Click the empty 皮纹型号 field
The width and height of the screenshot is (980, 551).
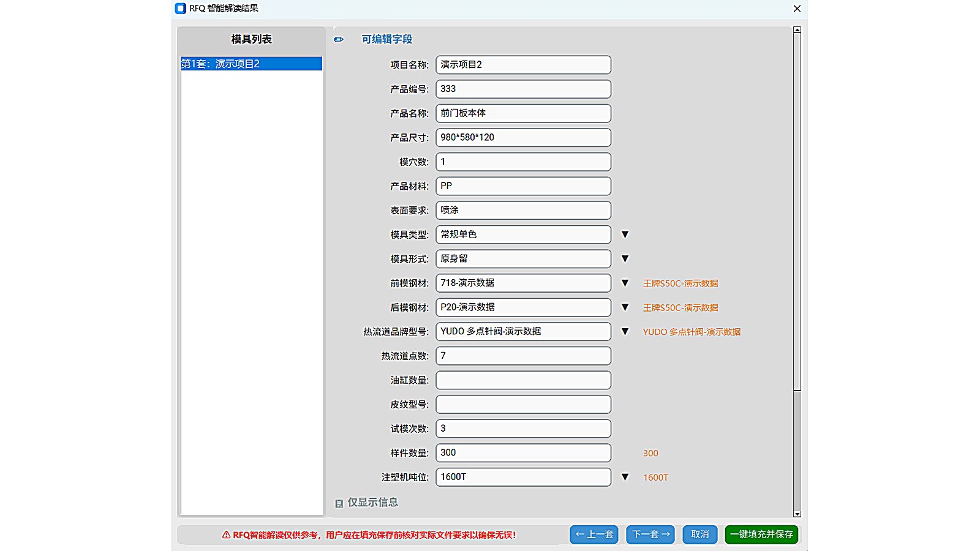[524, 404]
